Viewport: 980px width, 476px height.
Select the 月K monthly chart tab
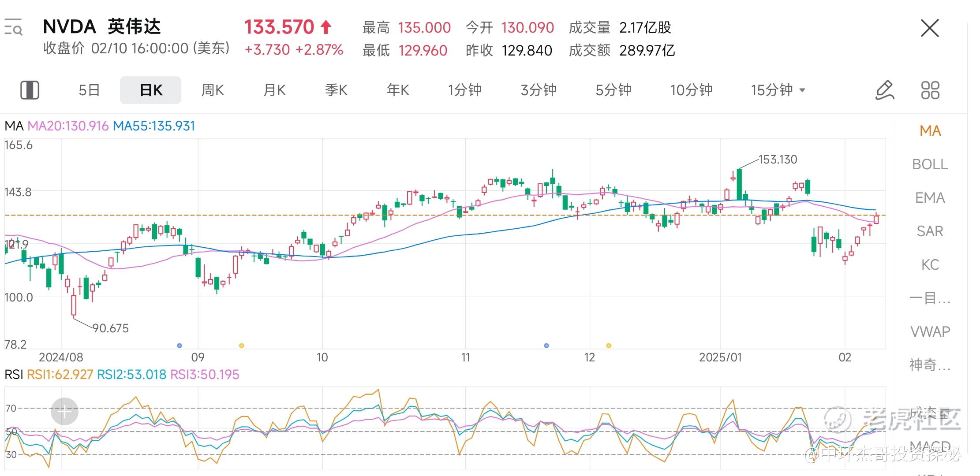point(274,90)
